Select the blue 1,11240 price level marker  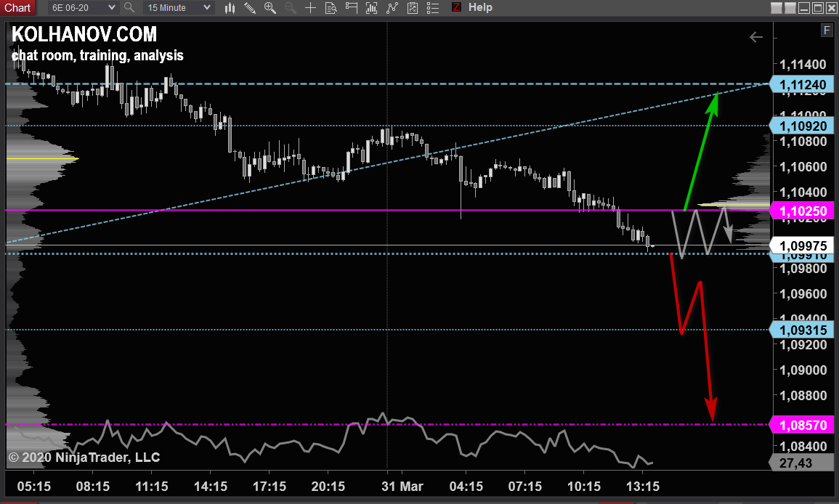tap(802, 85)
